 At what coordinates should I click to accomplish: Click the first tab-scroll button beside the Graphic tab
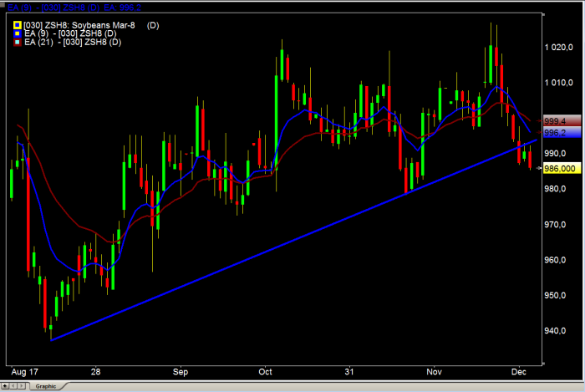[4, 386]
